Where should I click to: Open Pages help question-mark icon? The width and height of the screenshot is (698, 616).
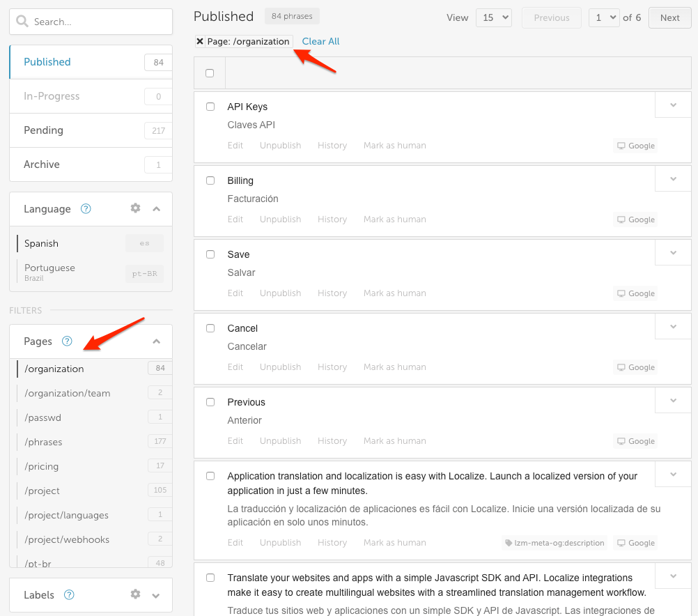pos(67,341)
